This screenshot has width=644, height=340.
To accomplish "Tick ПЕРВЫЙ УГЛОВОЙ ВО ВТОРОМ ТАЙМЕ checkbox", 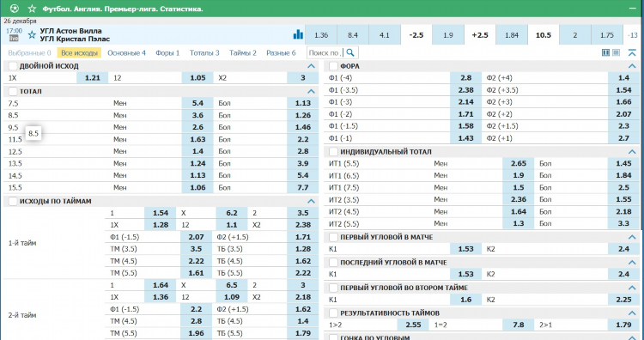I will click(333, 288).
